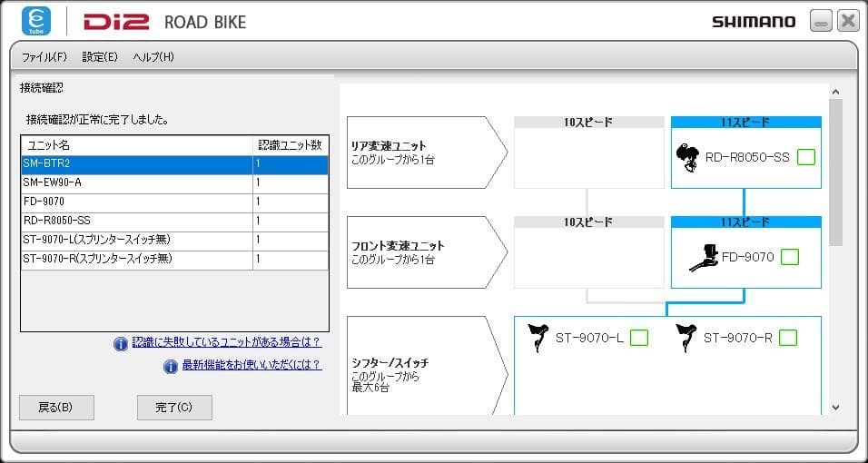
Task: Open the ヘルプ(H) menu
Action: click(x=153, y=57)
